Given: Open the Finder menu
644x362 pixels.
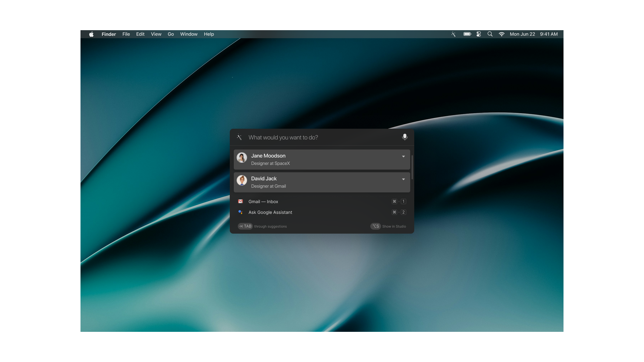Looking at the screenshot, I should pos(109,34).
